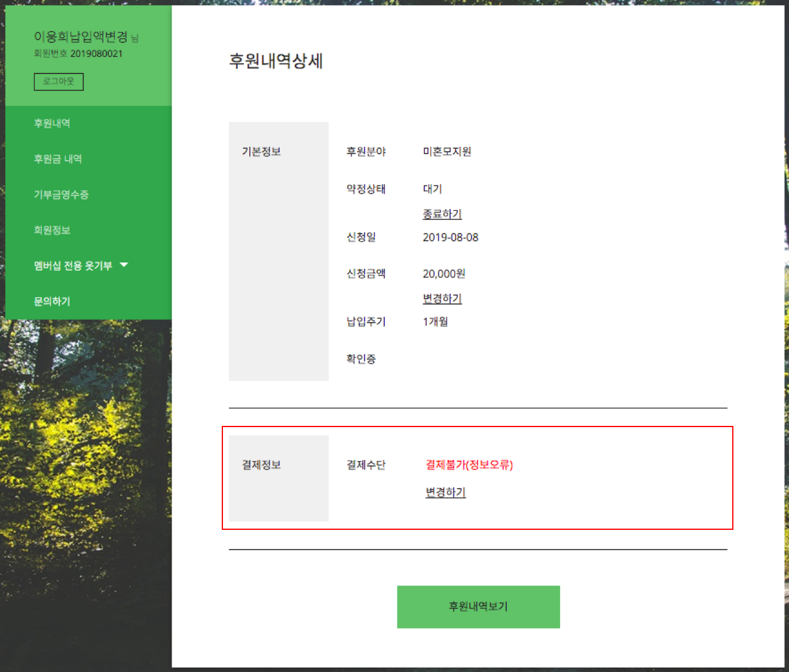Open the 후원내역 sidebar menu
The image size is (789, 672).
pos(52,123)
